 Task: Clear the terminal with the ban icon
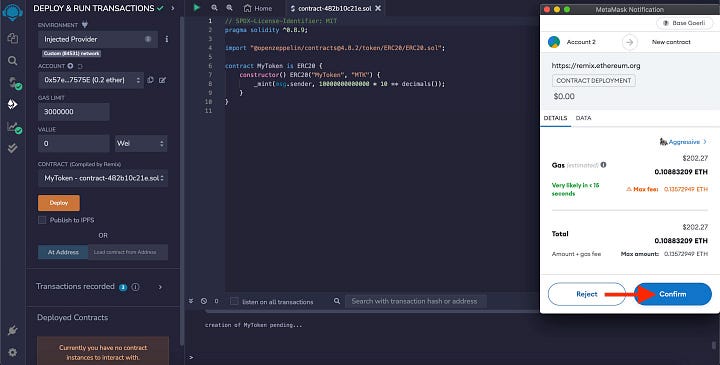tap(204, 301)
